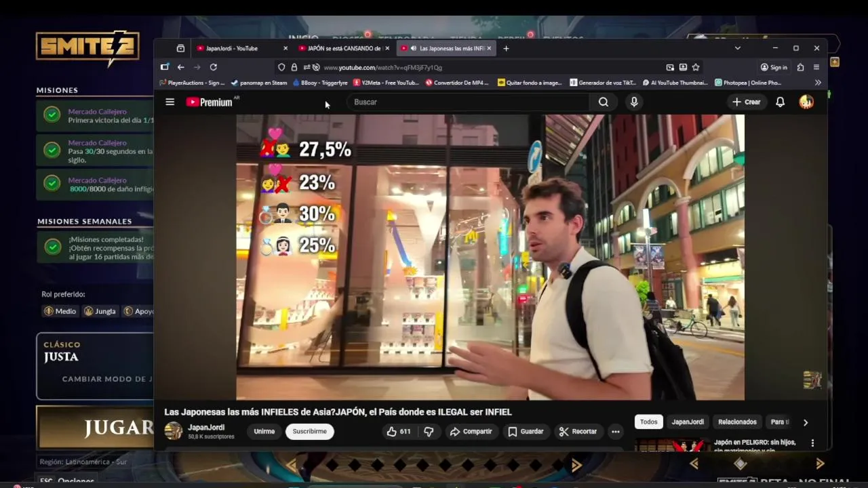Open JapanJordi channel avatar
This screenshot has width=868, height=488.
click(174, 430)
